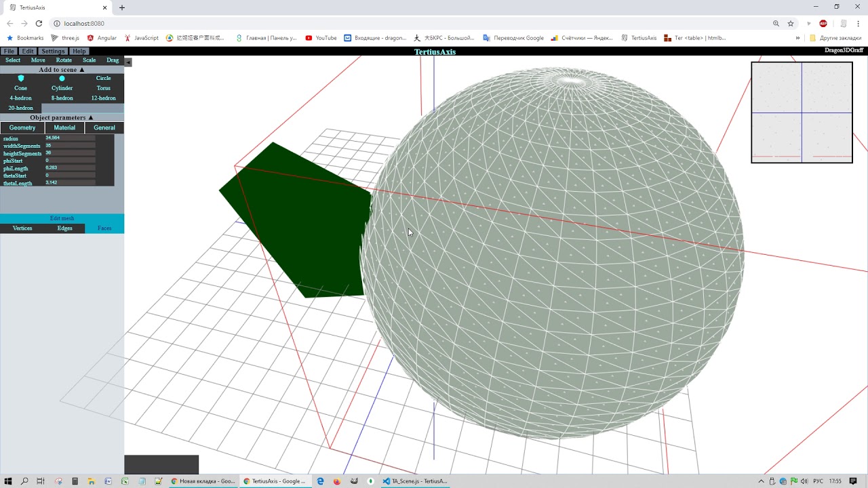Click the widthSegments value field
Image resolution: width=868 pixels, height=488 pixels.
(x=70, y=146)
